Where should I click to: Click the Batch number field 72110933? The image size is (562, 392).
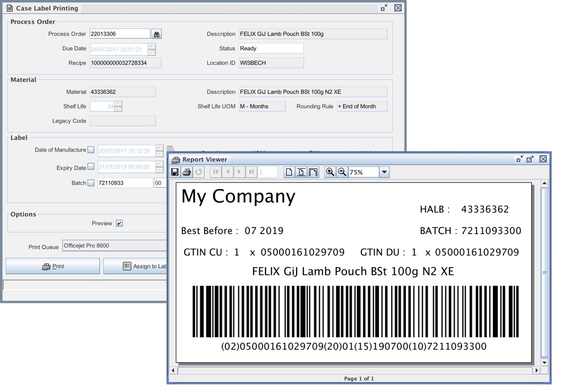(x=124, y=183)
